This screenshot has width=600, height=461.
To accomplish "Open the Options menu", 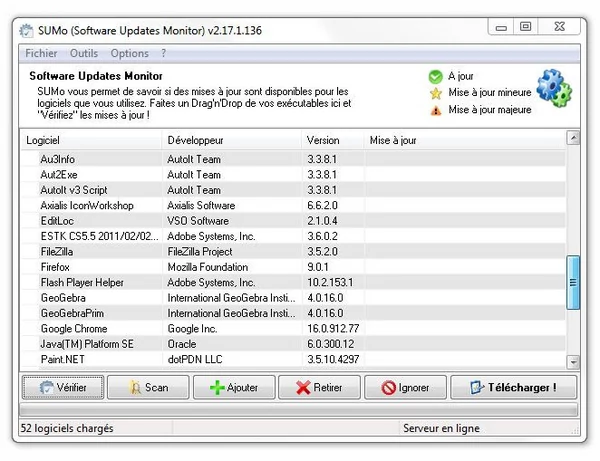I will coord(129,53).
